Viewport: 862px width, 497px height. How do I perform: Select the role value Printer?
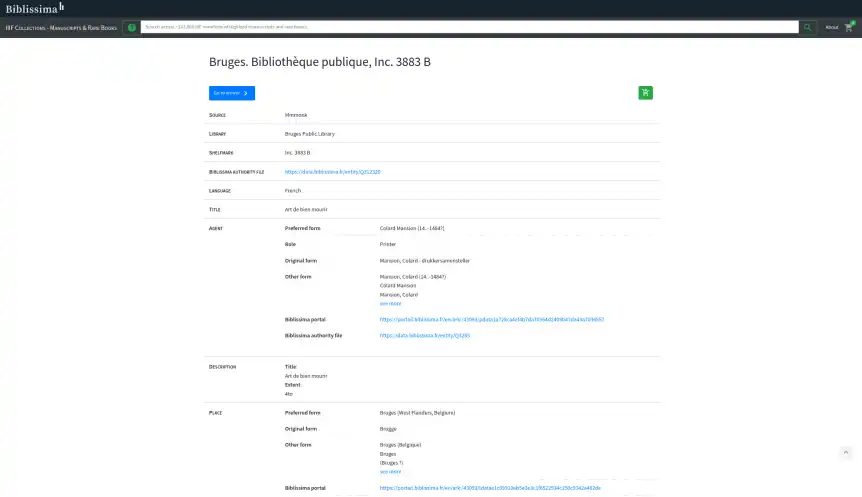388,244
